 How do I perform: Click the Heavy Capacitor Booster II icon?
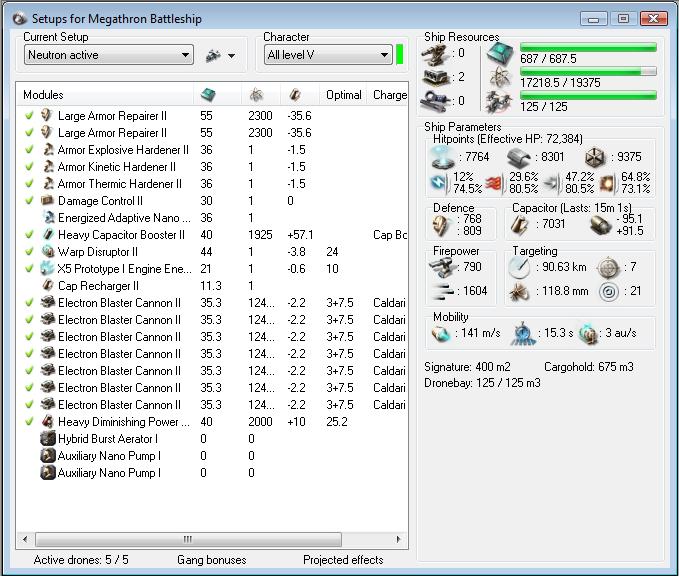pos(48,234)
